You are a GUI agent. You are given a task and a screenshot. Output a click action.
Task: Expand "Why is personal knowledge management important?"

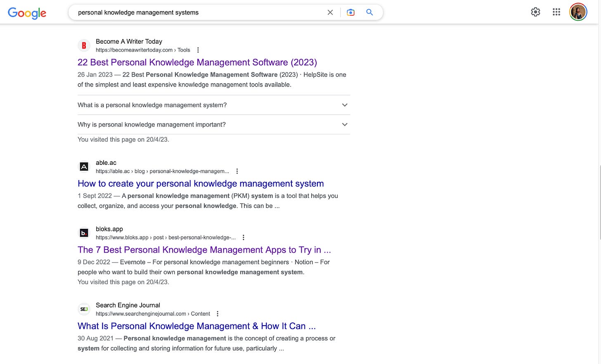point(214,124)
